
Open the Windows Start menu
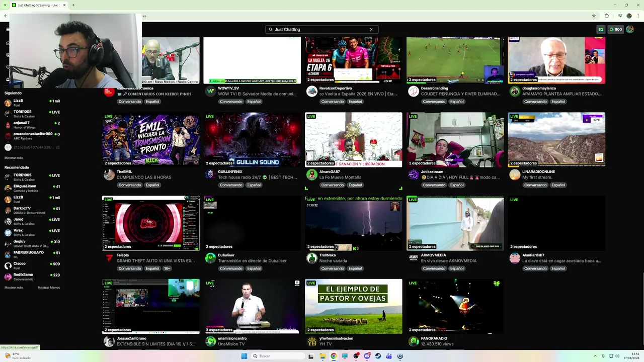tap(244, 356)
